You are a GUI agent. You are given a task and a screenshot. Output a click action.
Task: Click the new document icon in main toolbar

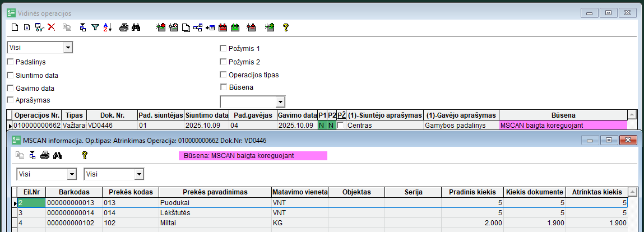point(15,27)
